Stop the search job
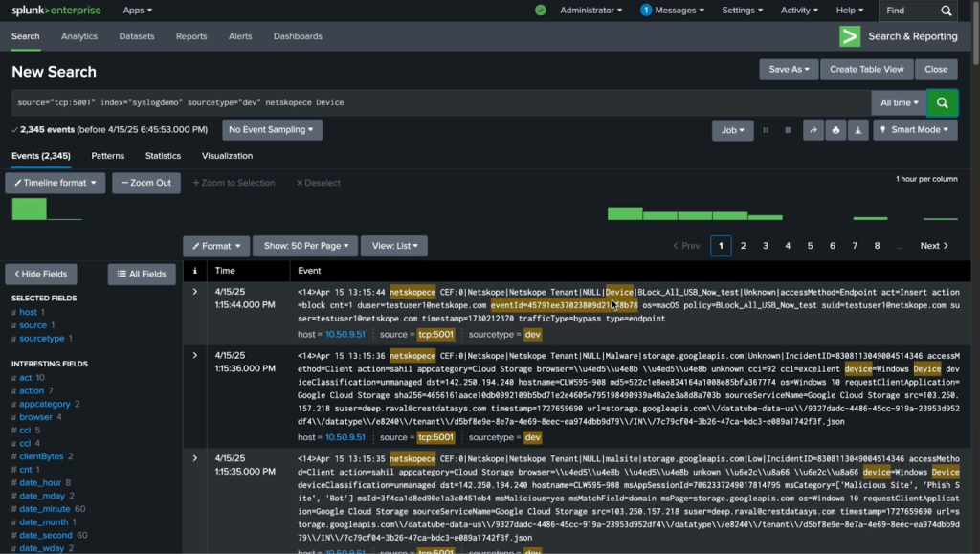 coord(789,130)
